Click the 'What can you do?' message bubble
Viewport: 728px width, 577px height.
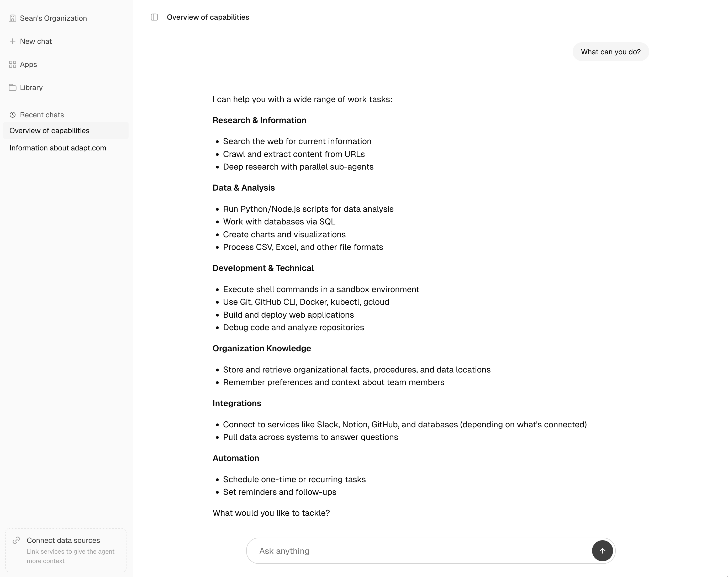(610, 52)
